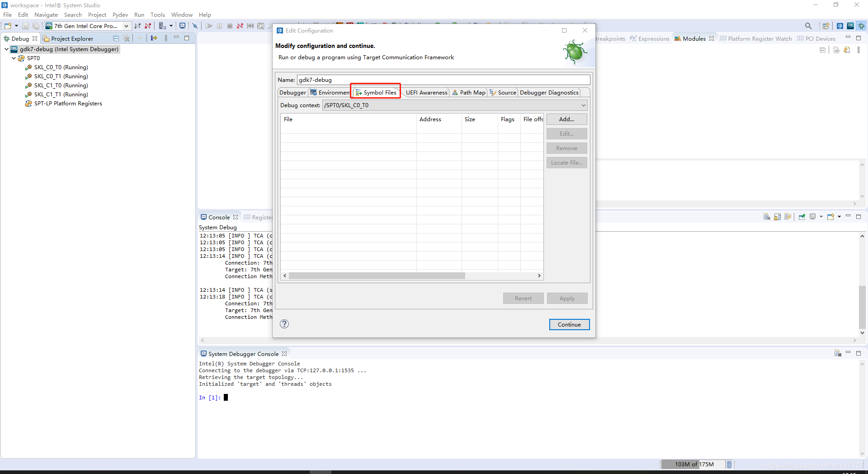Viewport: 868px width, 474px height.
Task: Open the Display Selected Console dropdown arrow
Action: point(821,217)
